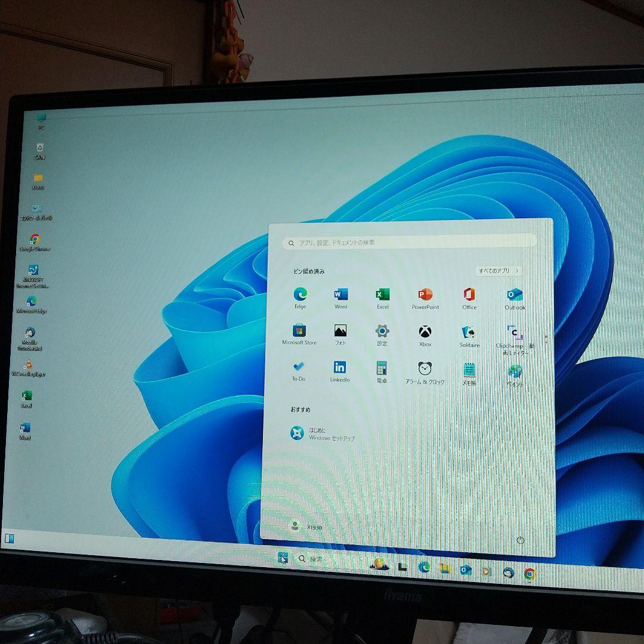Launch Word from the Start menu pinned apps
The width and height of the screenshot is (644, 644).
click(340, 298)
